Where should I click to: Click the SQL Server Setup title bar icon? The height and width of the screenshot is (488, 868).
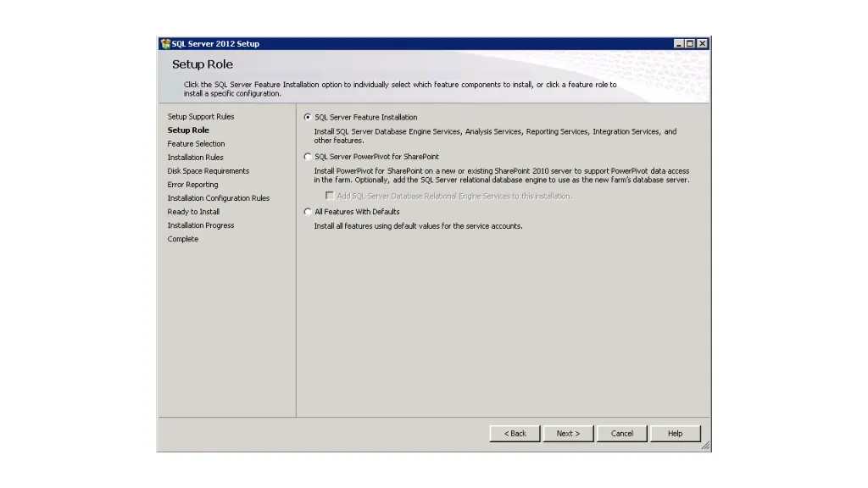tap(165, 44)
